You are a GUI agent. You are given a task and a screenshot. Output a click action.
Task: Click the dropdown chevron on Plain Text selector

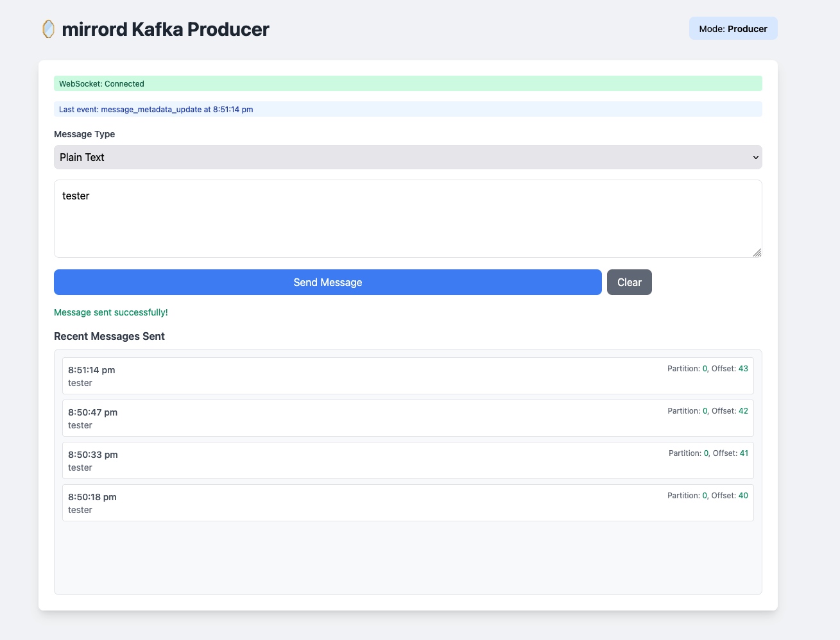[x=755, y=157]
